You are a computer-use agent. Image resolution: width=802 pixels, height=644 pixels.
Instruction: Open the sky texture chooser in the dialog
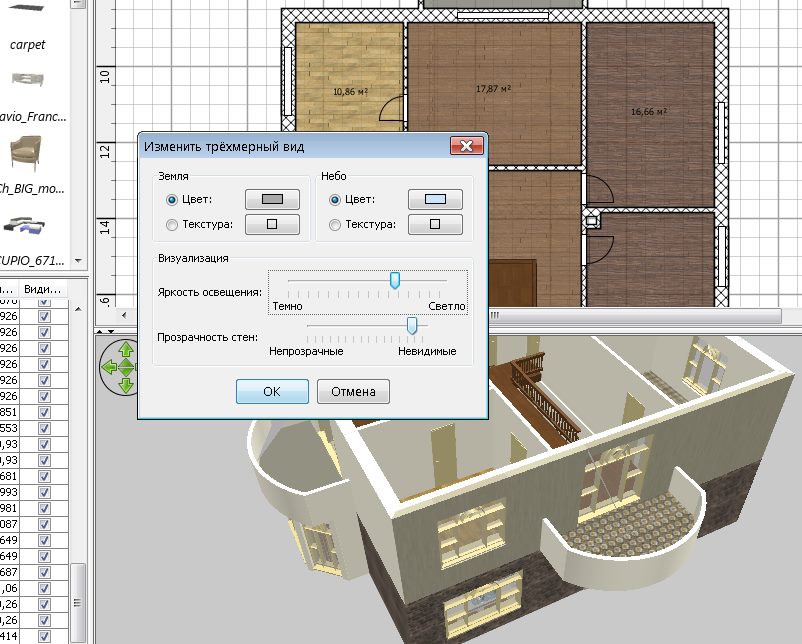click(x=434, y=224)
